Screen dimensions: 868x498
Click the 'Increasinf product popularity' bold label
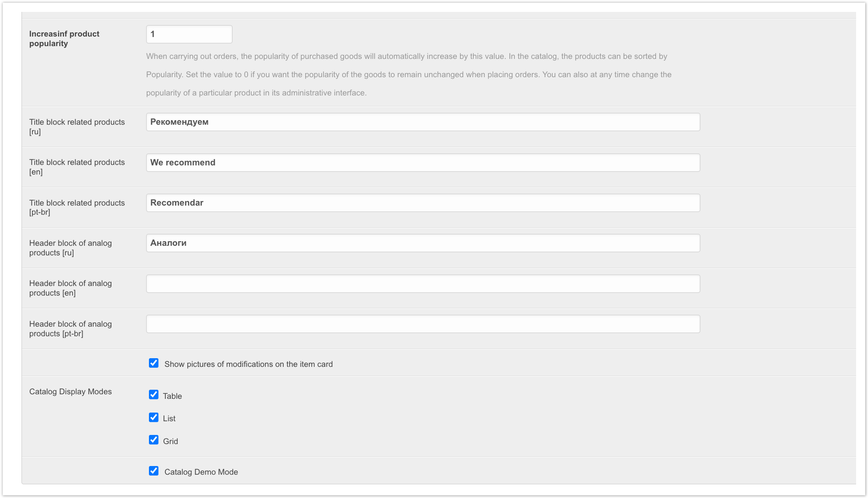tap(64, 38)
